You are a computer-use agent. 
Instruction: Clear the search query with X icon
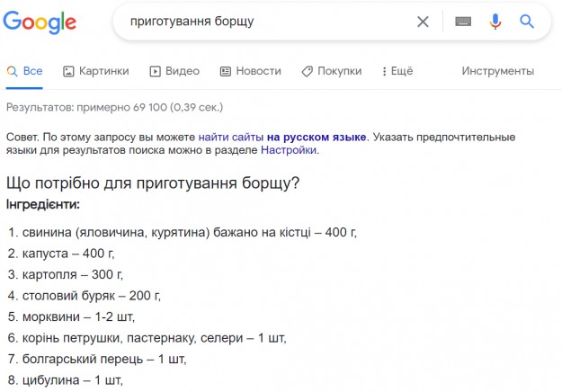tap(423, 22)
